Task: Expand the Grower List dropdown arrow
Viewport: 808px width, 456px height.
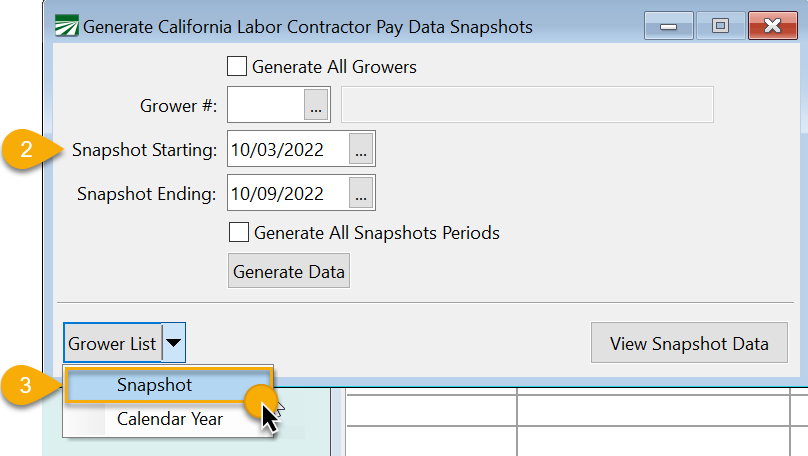Action: click(x=174, y=343)
